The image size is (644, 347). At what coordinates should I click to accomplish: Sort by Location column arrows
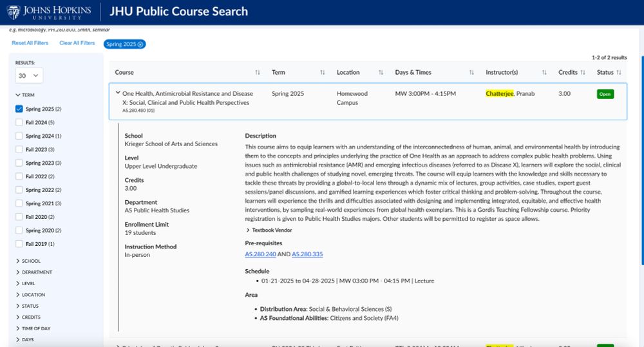tap(381, 72)
